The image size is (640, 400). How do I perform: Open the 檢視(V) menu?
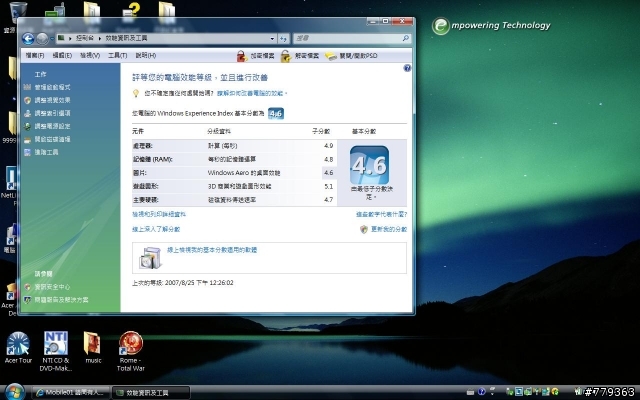click(90, 56)
